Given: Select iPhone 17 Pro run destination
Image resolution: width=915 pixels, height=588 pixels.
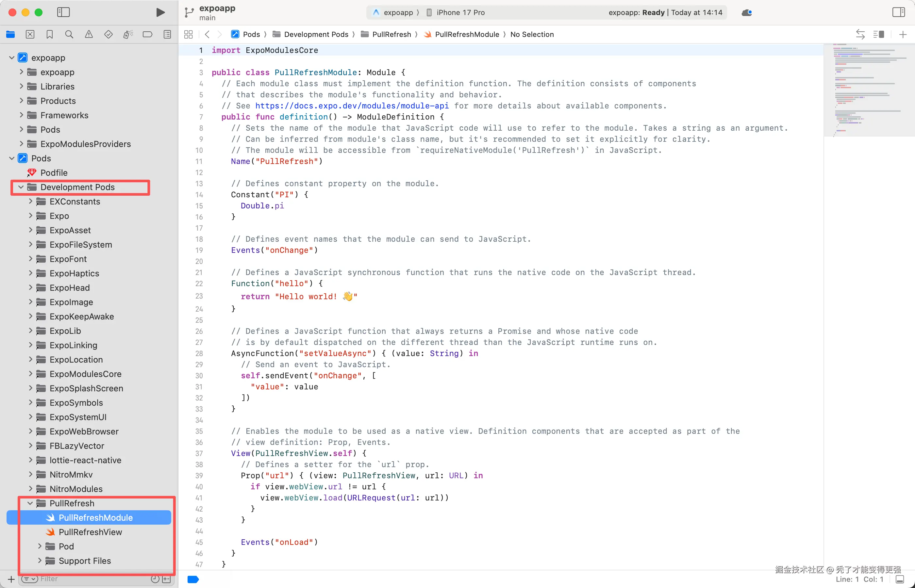Looking at the screenshot, I should (460, 13).
